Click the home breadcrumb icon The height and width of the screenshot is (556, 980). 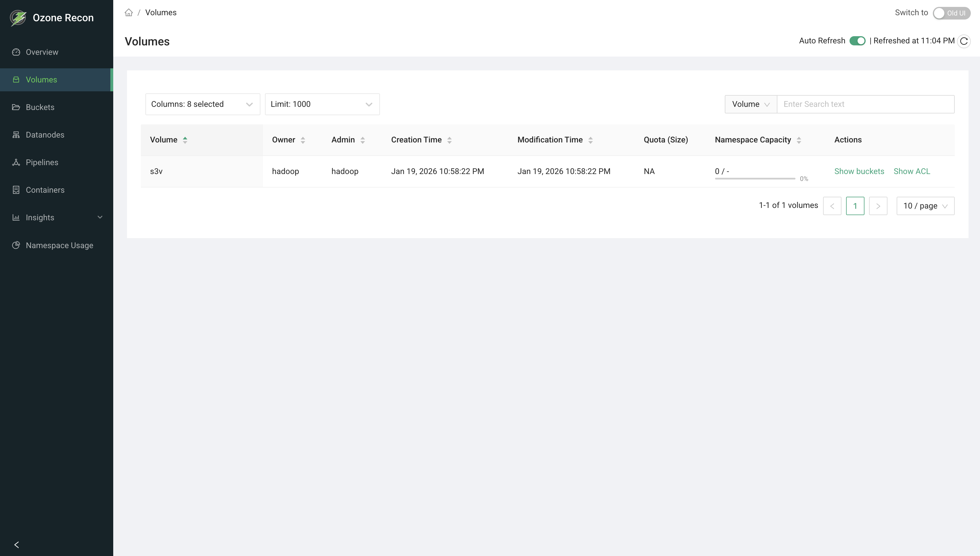tap(129, 12)
